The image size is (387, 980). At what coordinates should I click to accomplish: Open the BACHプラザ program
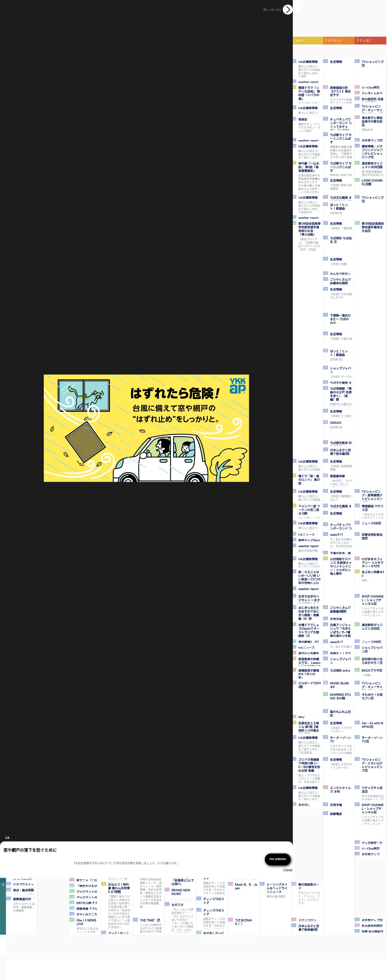372,670
